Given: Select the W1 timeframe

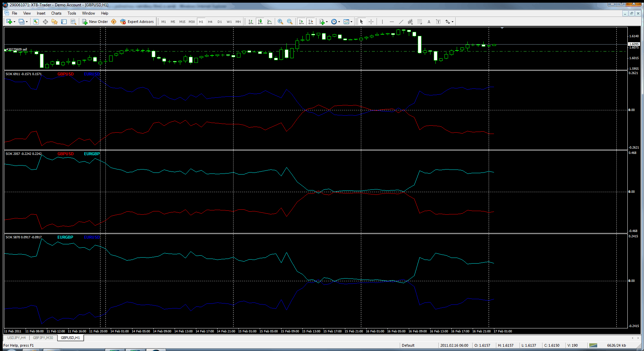Looking at the screenshot, I should click(229, 22).
